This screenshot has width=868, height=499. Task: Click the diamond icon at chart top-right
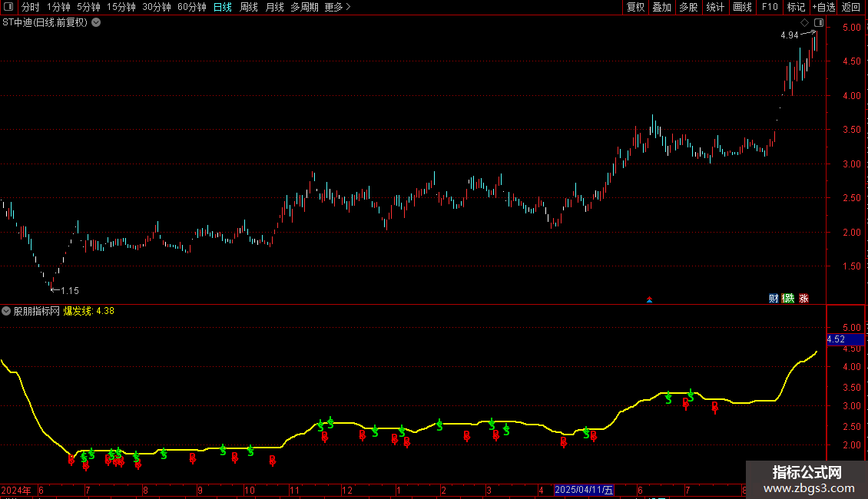[805, 23]
